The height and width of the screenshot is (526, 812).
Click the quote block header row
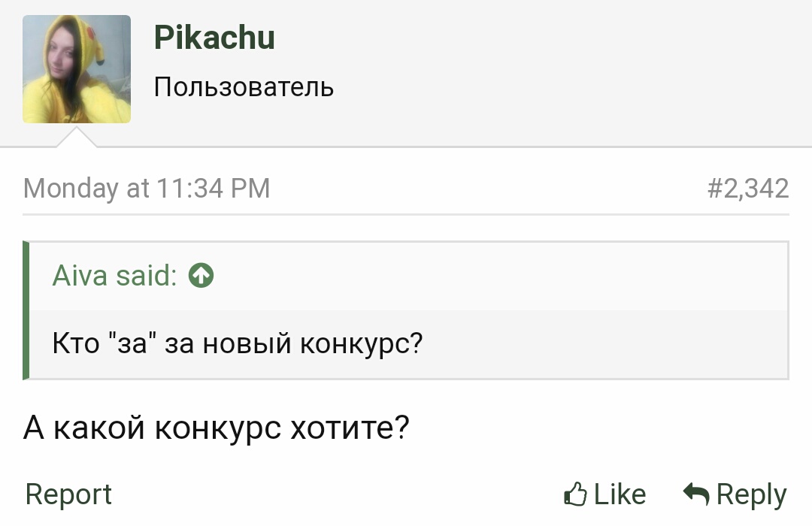point(408,276)
